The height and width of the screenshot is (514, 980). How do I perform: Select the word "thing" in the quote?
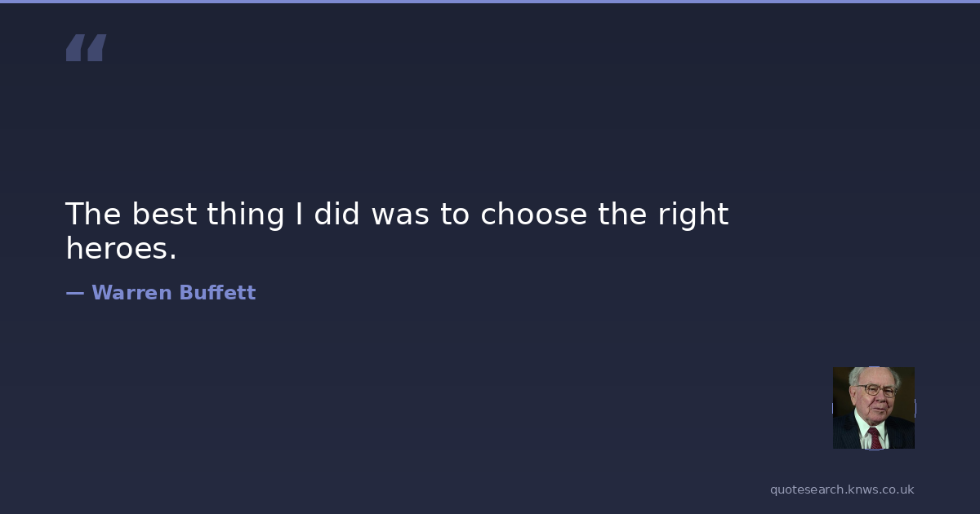coord(245,215)
